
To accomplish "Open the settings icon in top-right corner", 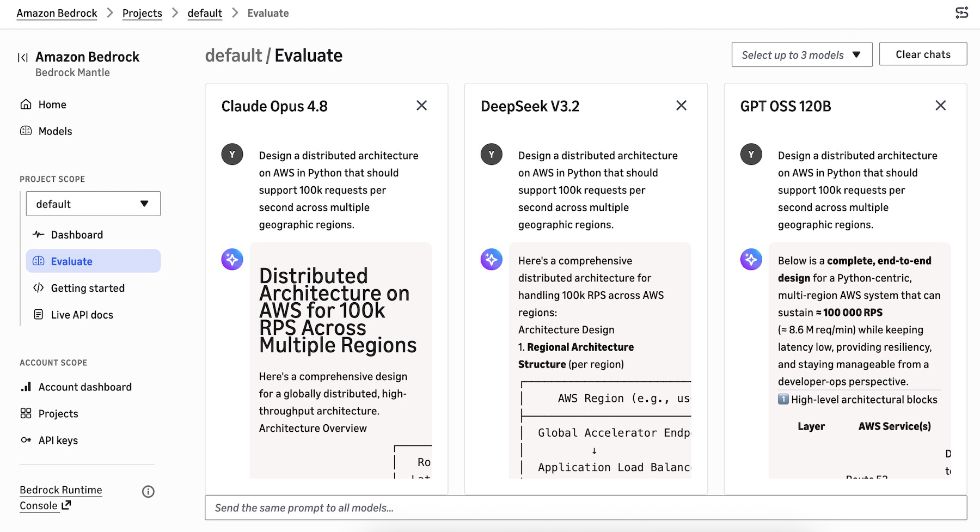I will 962,13.
